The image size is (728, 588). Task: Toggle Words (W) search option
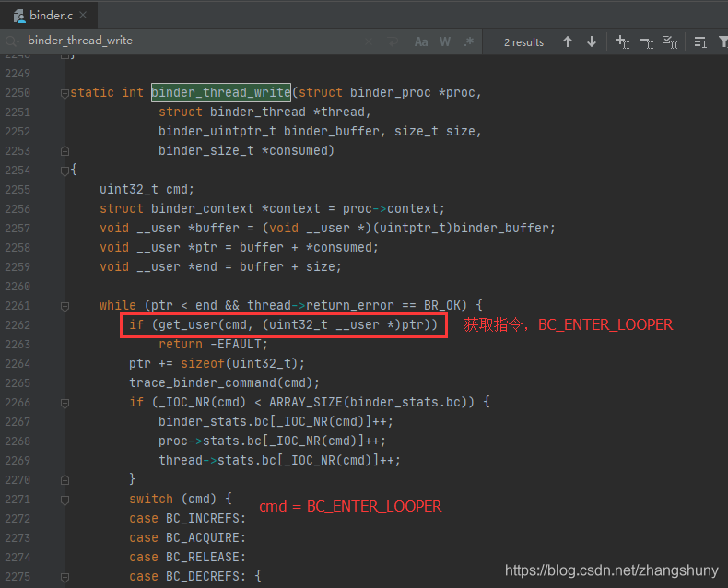tap(445, 42)
